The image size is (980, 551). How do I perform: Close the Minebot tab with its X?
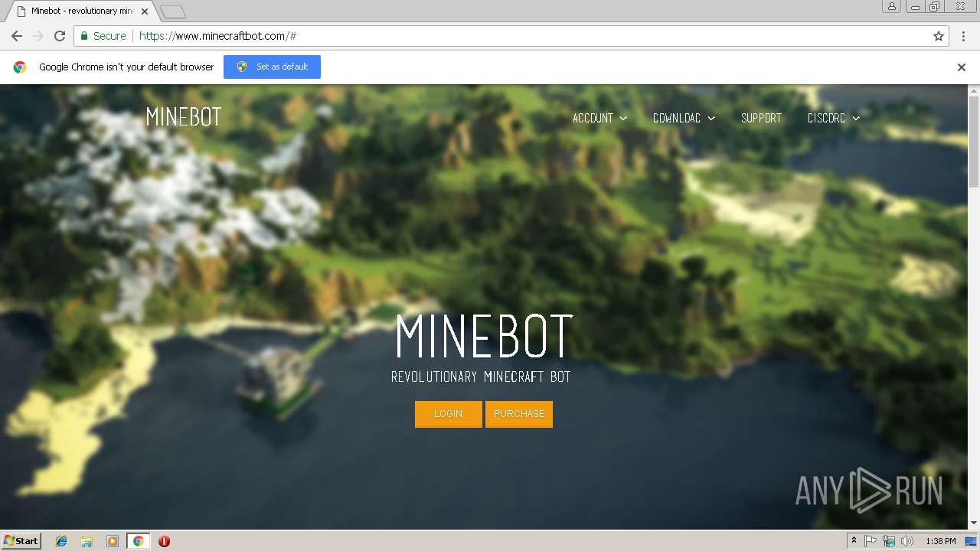point(145,11)
